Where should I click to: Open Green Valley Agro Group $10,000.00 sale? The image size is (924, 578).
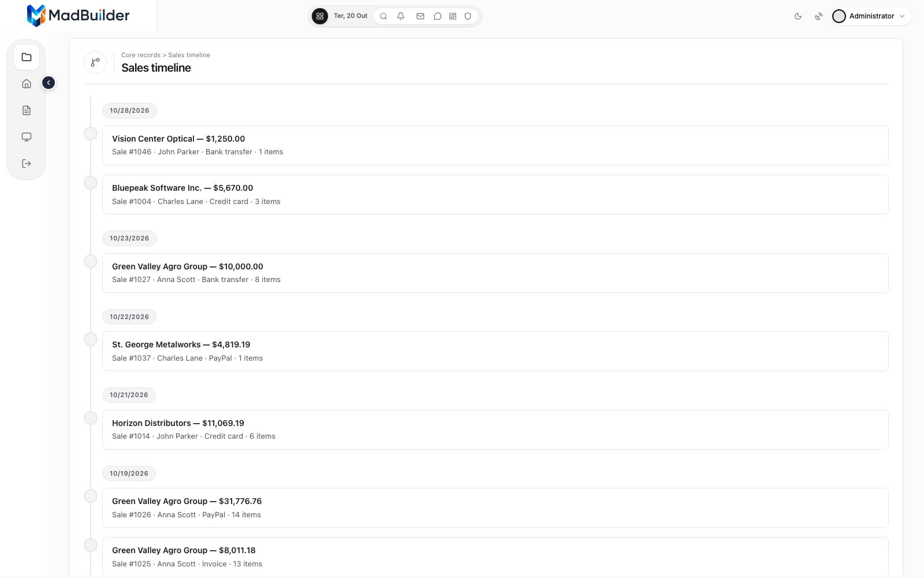tap(495, 273)
